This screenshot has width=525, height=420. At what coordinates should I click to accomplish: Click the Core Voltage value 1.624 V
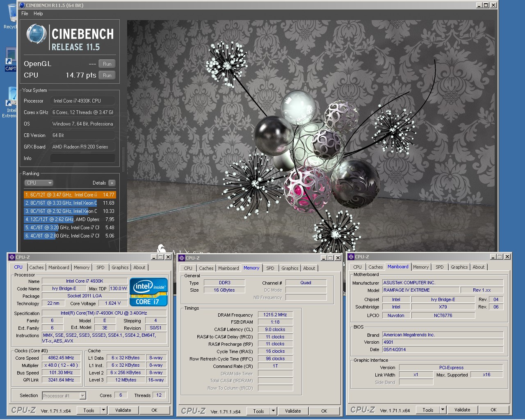click(x=113, y=304)
